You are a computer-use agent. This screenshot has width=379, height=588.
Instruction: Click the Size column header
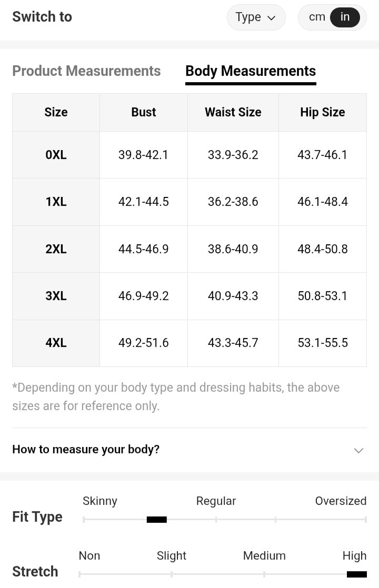pos(56,112)
